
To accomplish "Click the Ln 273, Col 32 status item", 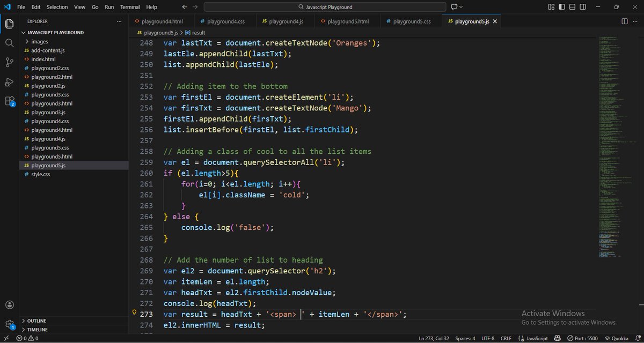I will tap(434, 338).
